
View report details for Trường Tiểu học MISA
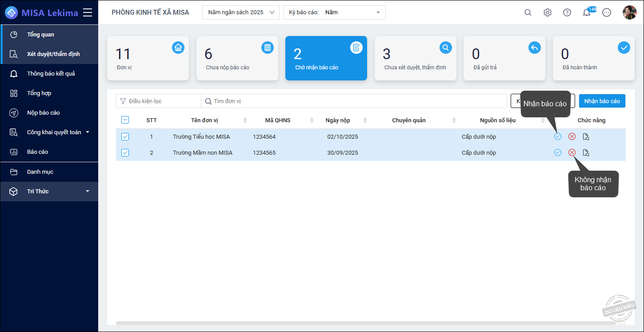tap(586, 136)
